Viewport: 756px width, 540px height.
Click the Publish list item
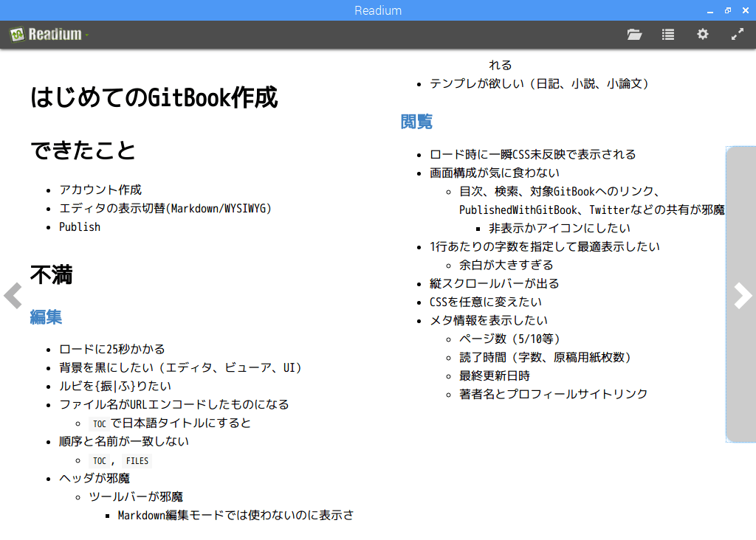coord(80,227)
